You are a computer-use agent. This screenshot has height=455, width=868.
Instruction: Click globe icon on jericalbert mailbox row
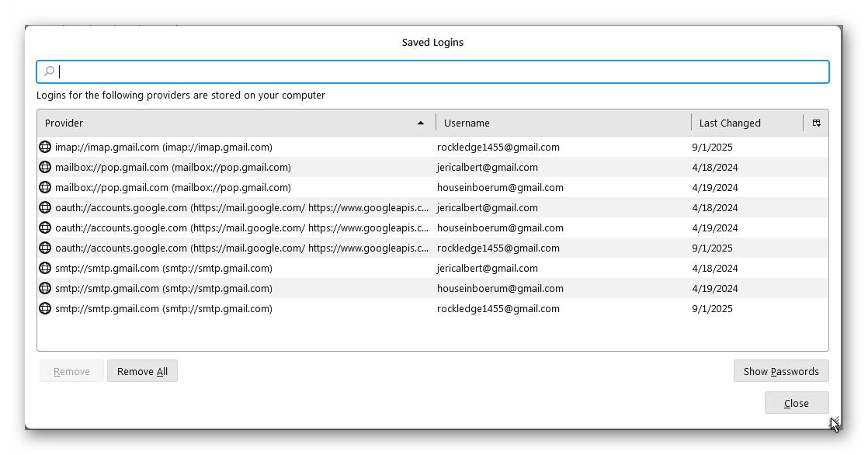click(45, 167)
